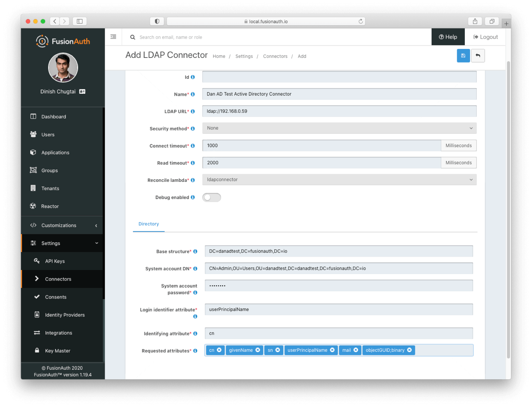Remove the sn attribute tag
Image resolution: width=532 pixels, height=407 pixels.
click(x=278, y=350)
